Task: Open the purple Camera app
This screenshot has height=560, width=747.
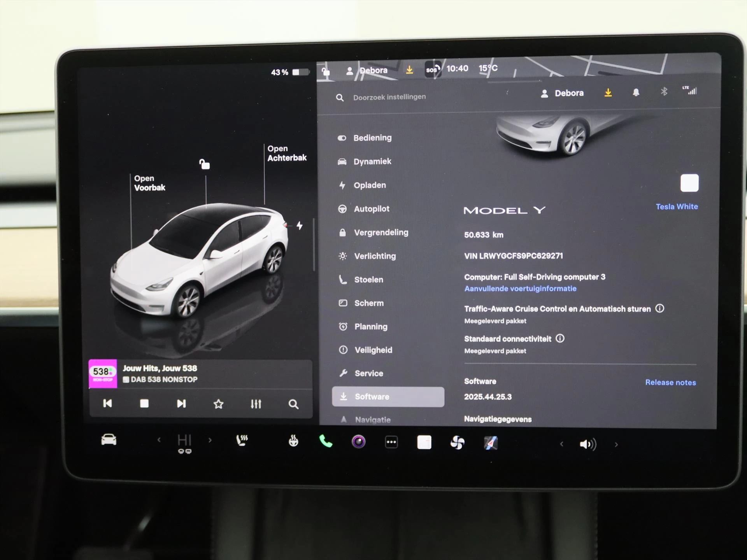Action: point(358,442)
